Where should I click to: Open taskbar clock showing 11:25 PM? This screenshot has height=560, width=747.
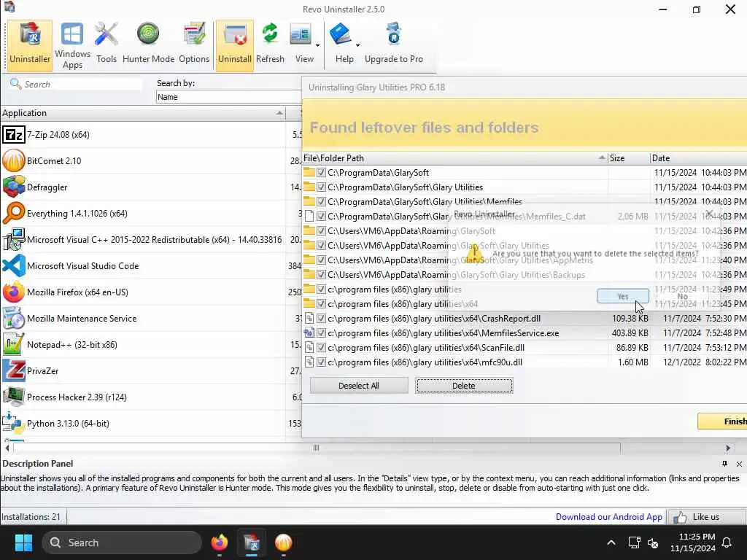pyautogui.click(x=693, y=542)
